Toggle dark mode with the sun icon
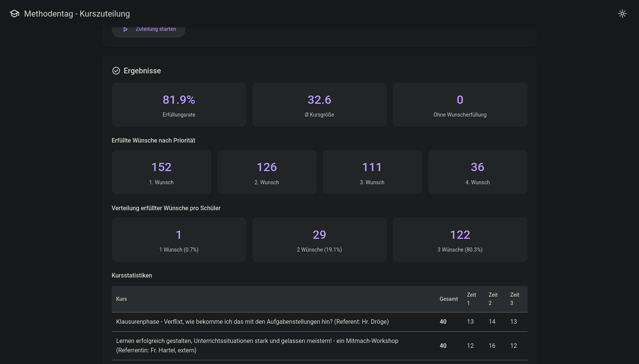 point(622,14)
